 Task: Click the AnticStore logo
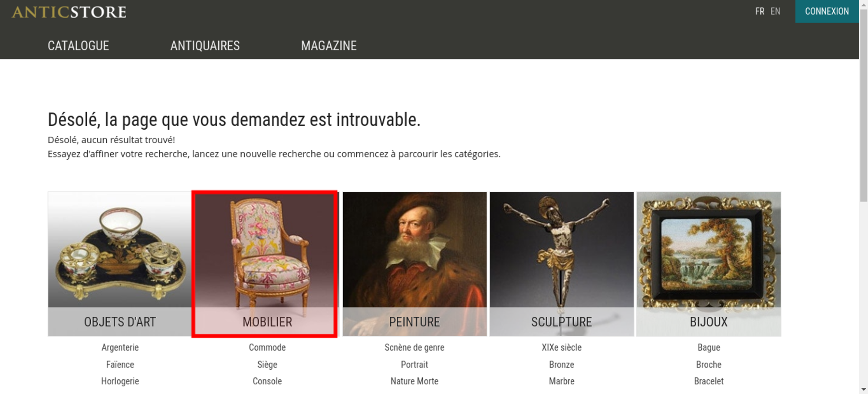[69, 12]
